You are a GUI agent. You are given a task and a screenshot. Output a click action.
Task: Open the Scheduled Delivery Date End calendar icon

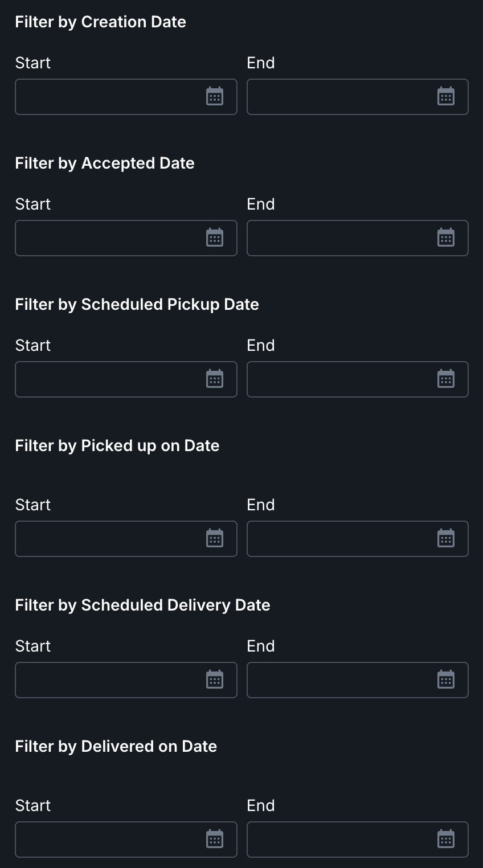[x=446, y=680]
